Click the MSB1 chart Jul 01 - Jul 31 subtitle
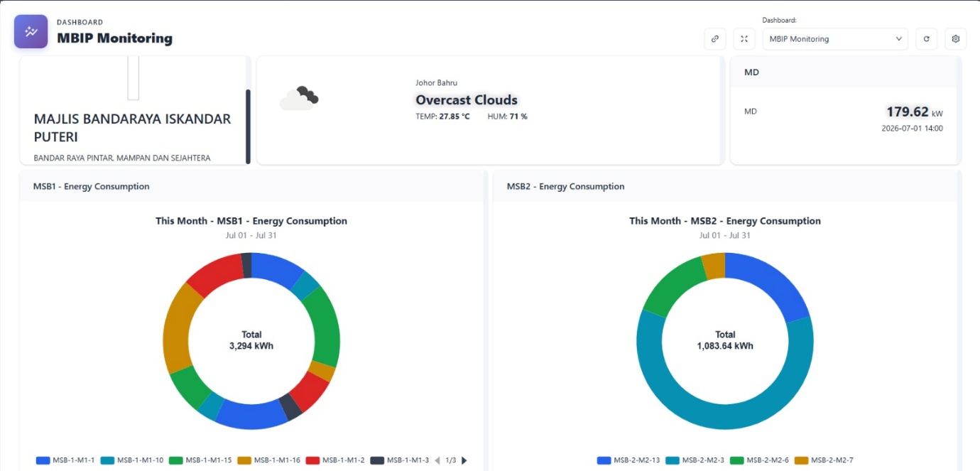This screenshot has height=471, width=980. [x=251, y=235]
